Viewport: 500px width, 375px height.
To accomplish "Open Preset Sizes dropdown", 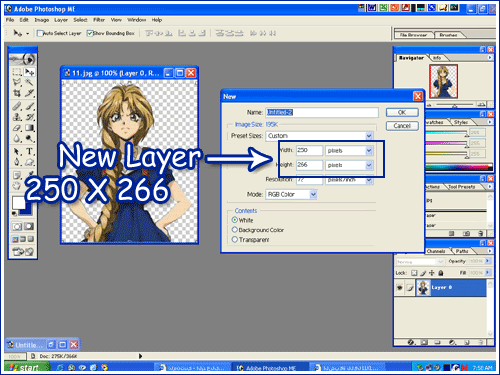I will (x=369, y=136).
